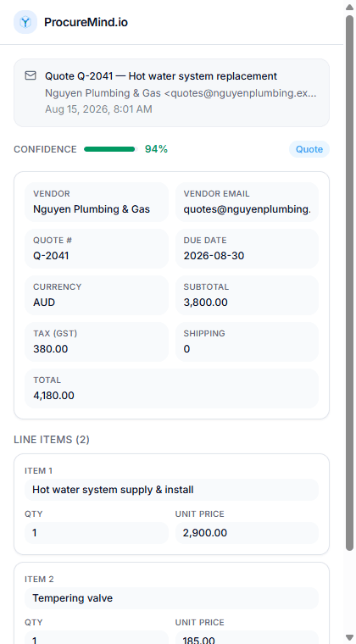The height and width of the screenshot is (644, 356).
Task: Edit the Currency field AUD
Action: click(97, 295)
